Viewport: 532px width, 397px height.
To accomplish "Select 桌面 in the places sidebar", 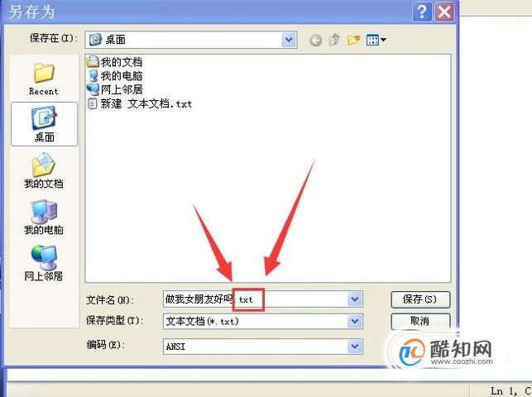I will 45,124.
